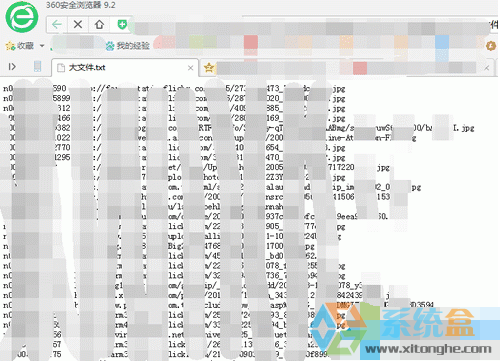Toggle the sidebar panel arrow icon
The height and width of the screenshot is (361, 502).
tap(12, 67)
